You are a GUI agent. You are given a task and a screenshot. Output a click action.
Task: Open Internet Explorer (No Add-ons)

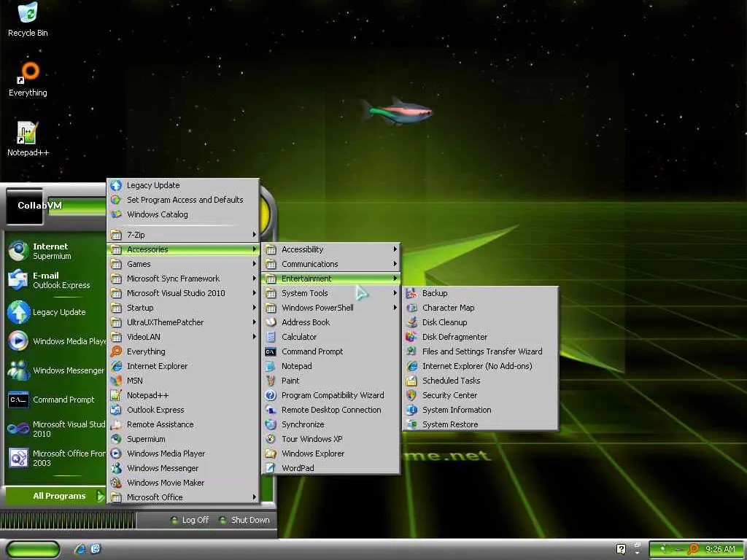click(x=480, y=366)
